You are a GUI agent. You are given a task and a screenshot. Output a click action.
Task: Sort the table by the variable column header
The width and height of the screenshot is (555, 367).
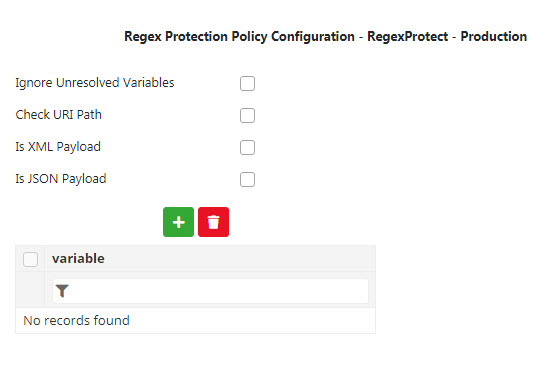click(78, 259)
